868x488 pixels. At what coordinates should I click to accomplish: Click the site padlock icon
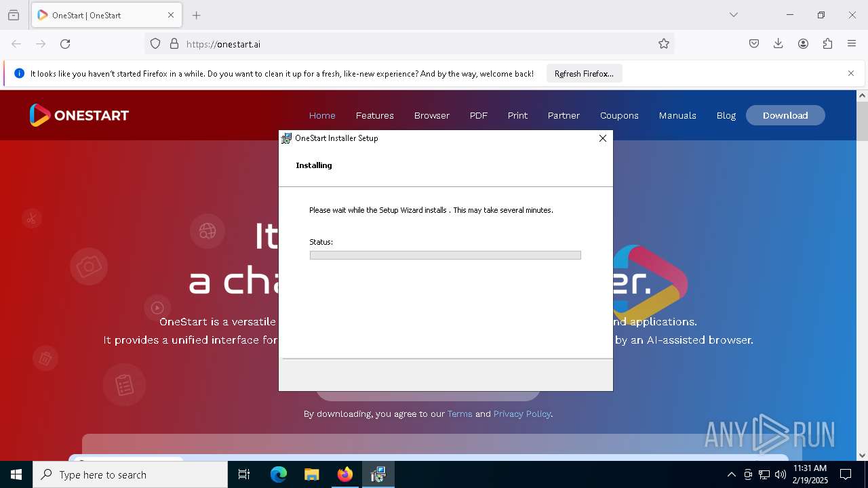(174, 43)
